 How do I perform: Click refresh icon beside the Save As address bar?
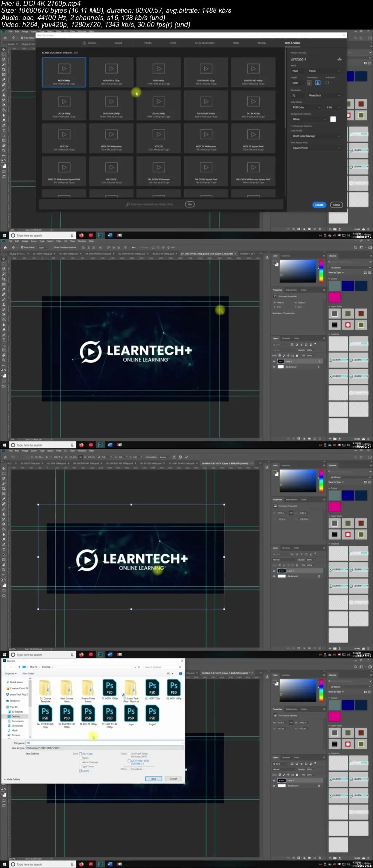139,667
